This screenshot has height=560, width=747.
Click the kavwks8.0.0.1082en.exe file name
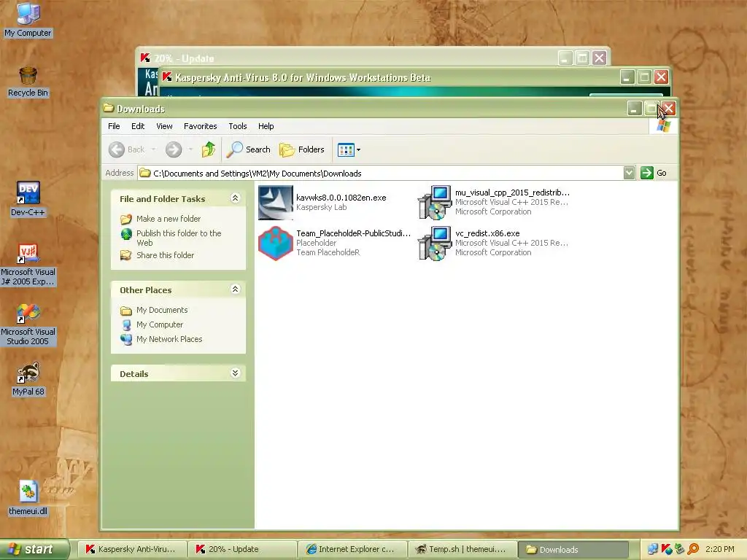(341, 198)
